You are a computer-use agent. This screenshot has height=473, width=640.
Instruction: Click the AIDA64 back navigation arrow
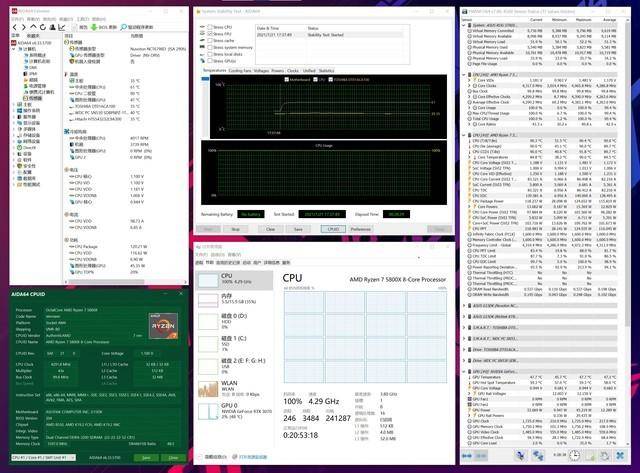click(x=14, y=27)
